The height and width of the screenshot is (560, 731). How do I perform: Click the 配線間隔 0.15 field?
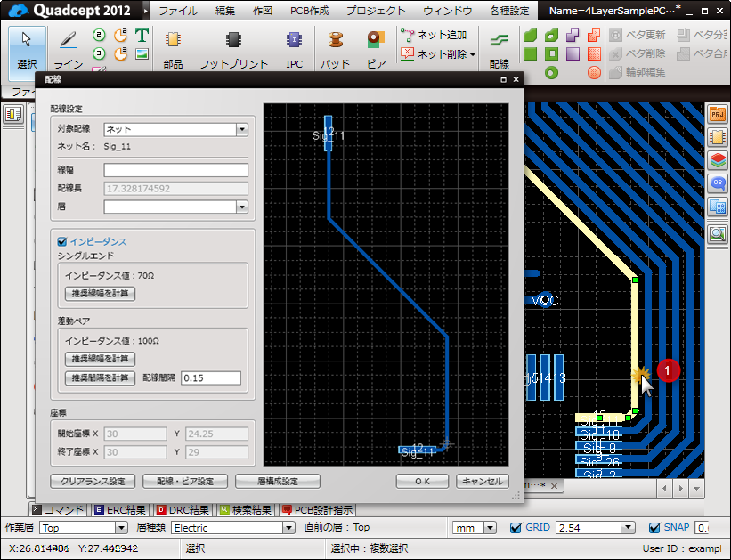tap(211, 377)
